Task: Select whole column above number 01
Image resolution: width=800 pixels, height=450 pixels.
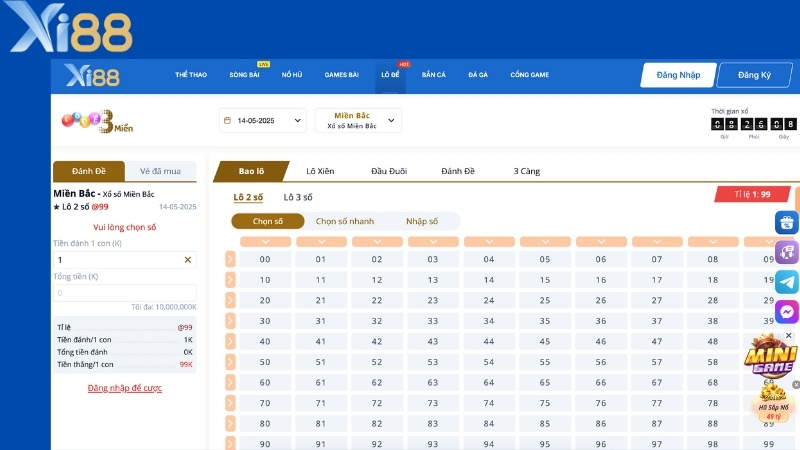Action: 321,242
